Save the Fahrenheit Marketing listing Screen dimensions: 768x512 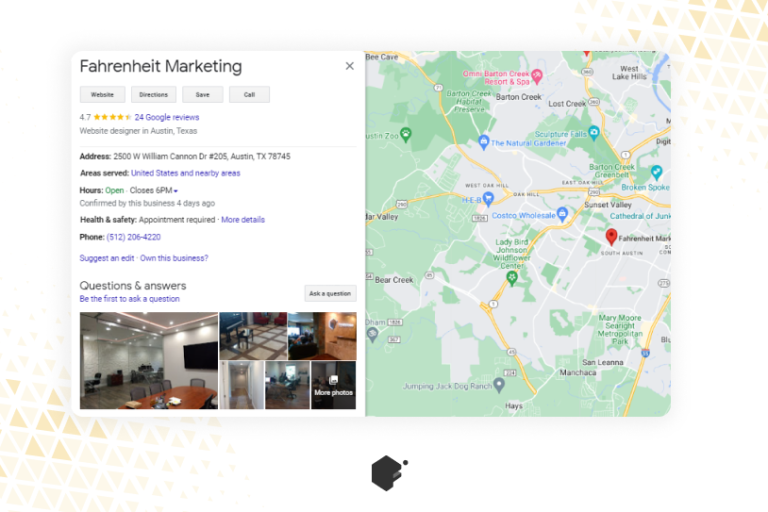pyautogui.click(x=203, y=95)
